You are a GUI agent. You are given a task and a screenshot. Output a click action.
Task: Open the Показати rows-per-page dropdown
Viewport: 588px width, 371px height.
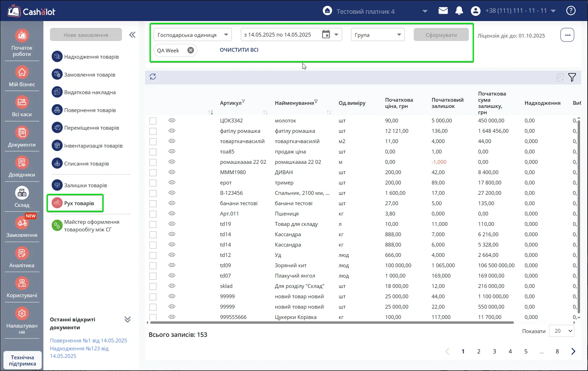(561, 331)
